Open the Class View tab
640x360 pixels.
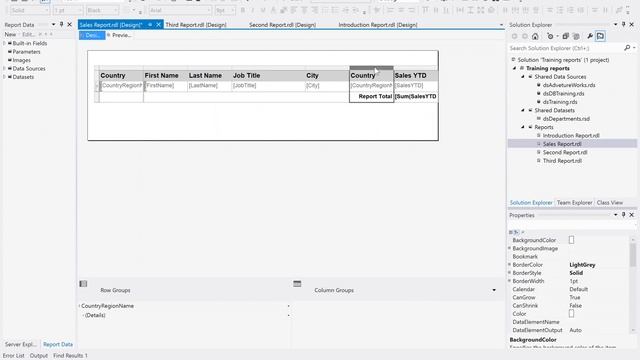coord(610,203)
